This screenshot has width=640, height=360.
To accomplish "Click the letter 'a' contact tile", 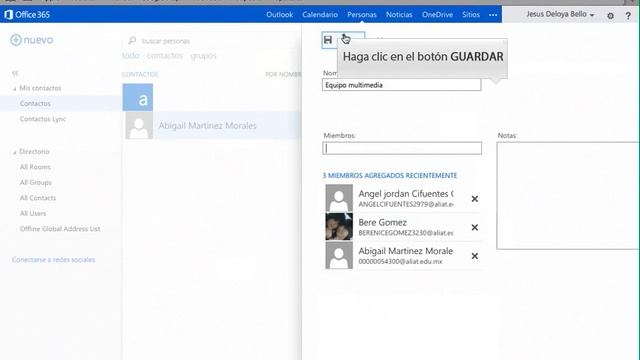I will tap(138, 97).
